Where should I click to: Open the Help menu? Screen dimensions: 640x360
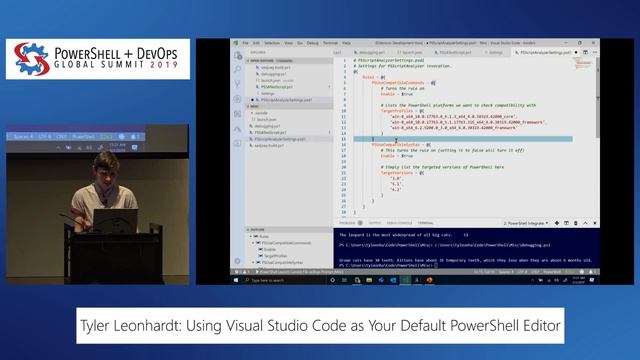coord(346,43)
